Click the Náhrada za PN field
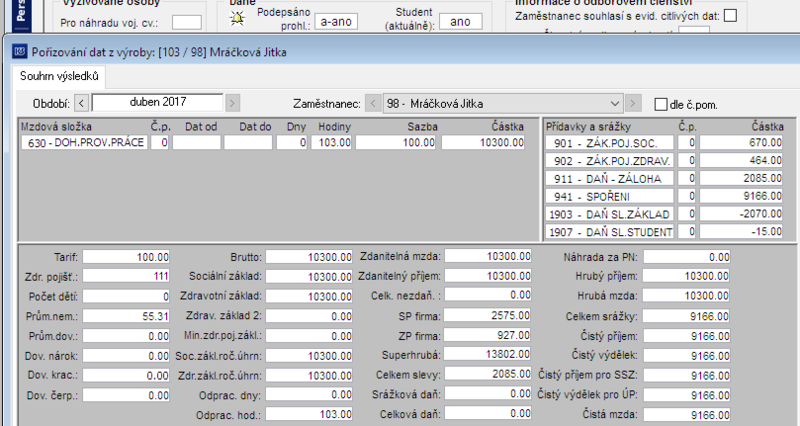 point(687,257)
